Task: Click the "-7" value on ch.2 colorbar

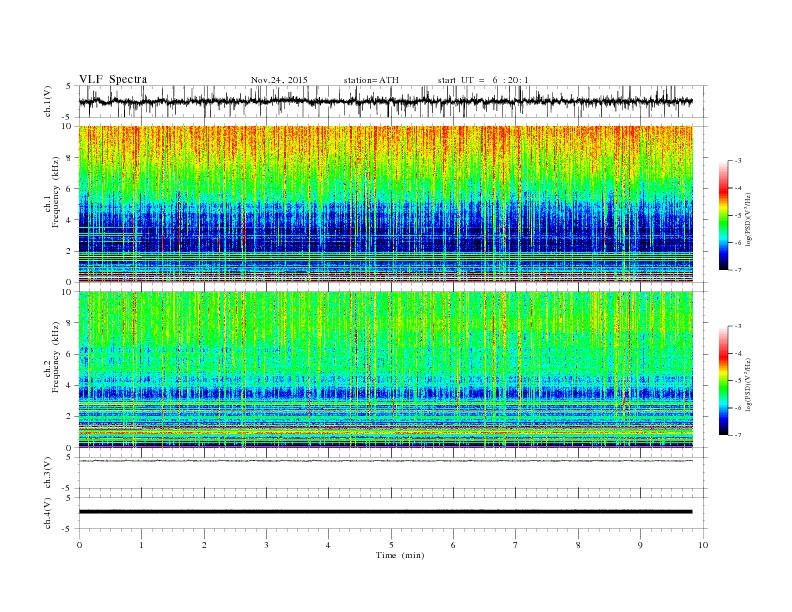Action: point(738,435)
